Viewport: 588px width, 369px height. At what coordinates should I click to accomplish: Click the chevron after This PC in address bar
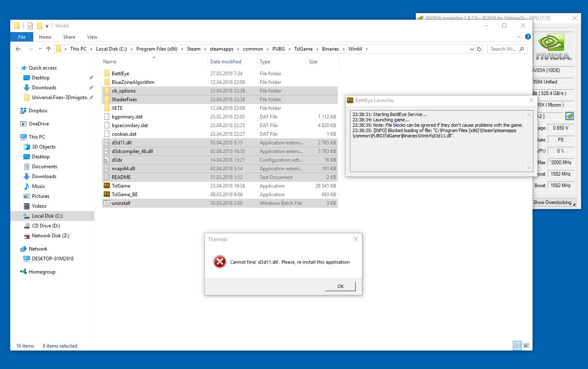pos(91,49)
